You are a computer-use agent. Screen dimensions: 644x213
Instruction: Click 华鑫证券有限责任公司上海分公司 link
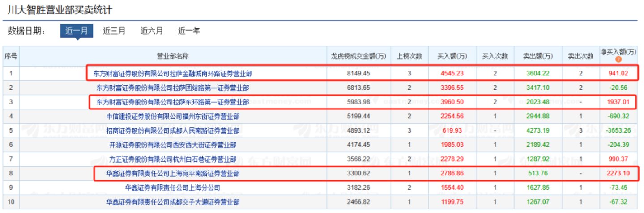(x=172, y=188)
